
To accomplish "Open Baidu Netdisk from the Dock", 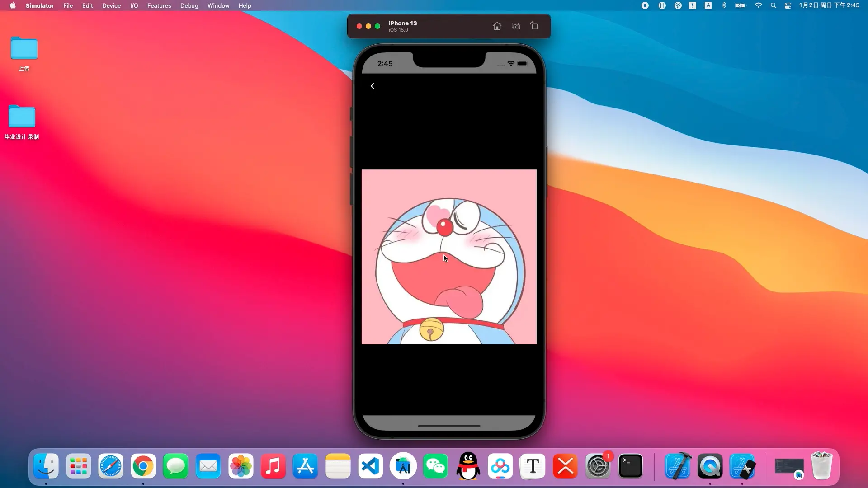I will (500, 466).
